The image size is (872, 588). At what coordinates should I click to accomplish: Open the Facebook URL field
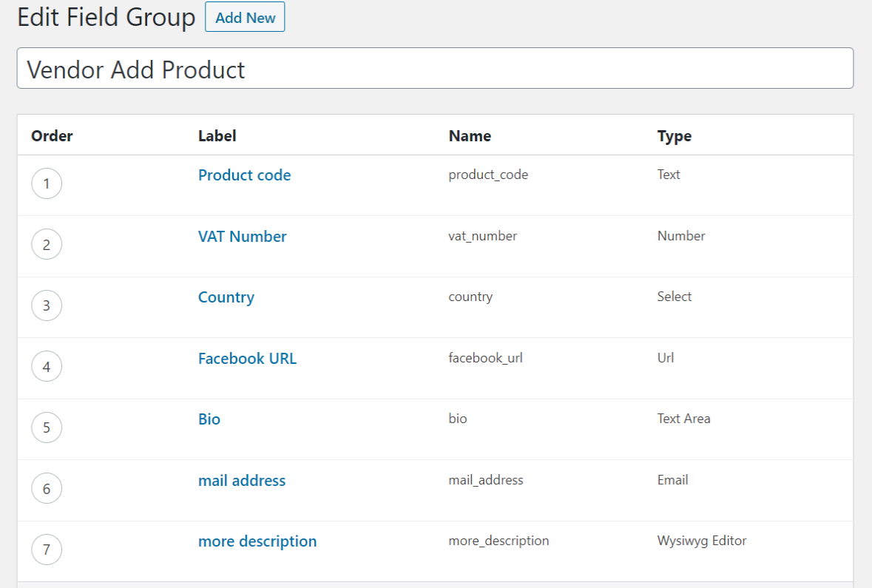pyautogui.click(x=246, y=358)
